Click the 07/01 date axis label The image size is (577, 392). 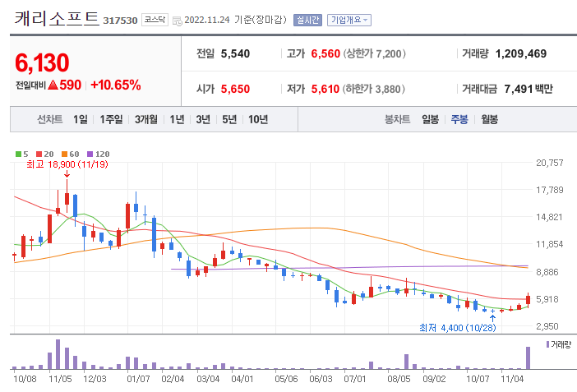click(x=355, y=379)
